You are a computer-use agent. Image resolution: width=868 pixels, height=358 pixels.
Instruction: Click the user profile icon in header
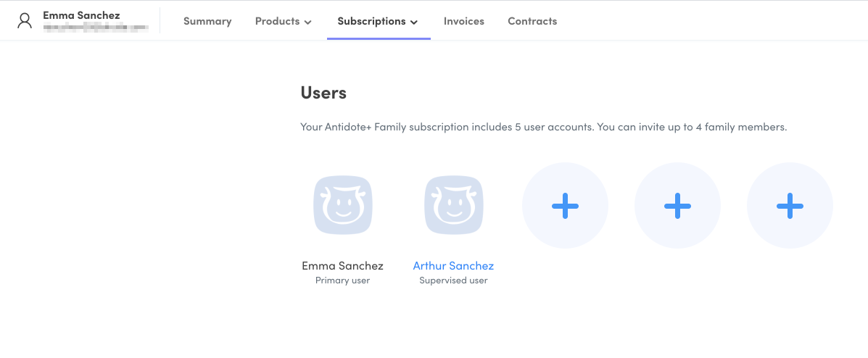click(25, 21)
